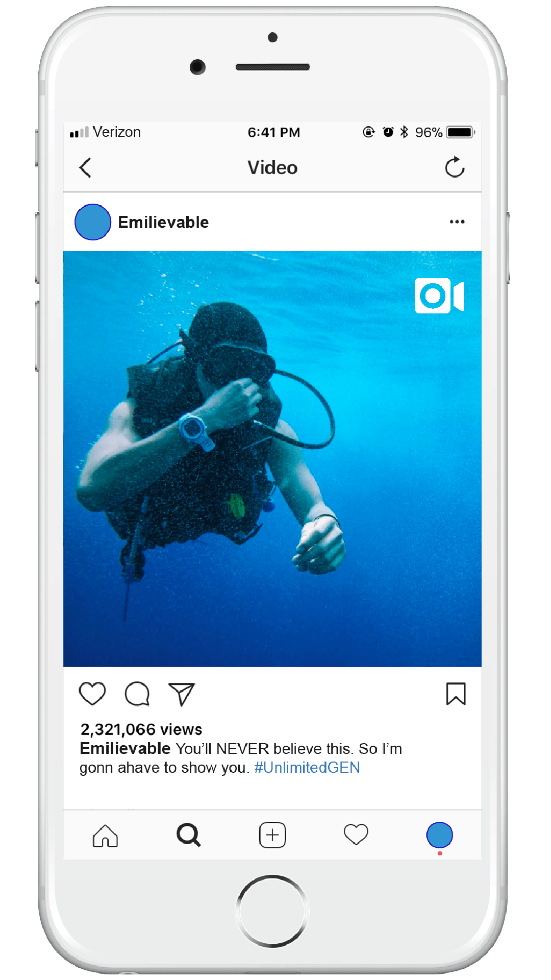Play the scuba diver video

pyautogui.click(x=272, y=459)
